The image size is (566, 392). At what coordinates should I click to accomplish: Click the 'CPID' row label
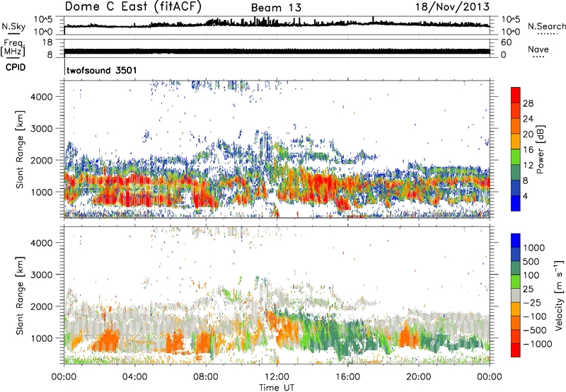(x=16, y=67)
